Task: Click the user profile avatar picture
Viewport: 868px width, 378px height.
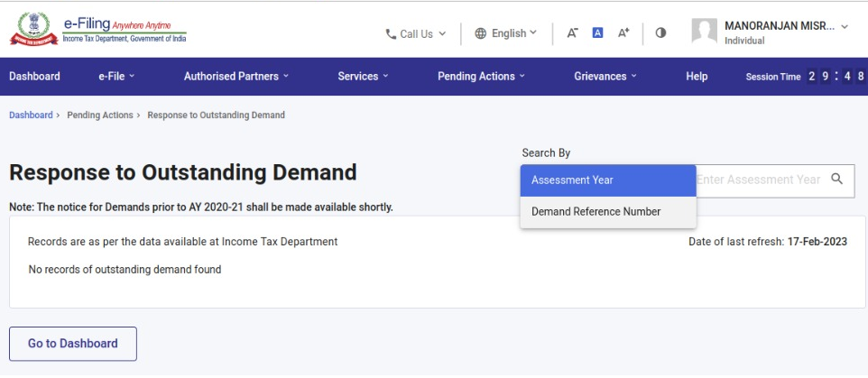Action: [x=704, y=32]
